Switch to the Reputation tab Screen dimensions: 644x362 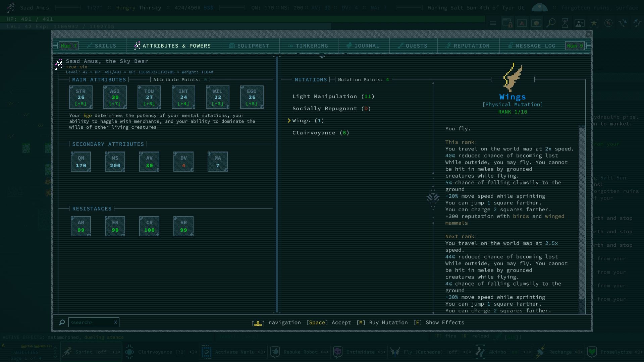(x=468, y=46)
